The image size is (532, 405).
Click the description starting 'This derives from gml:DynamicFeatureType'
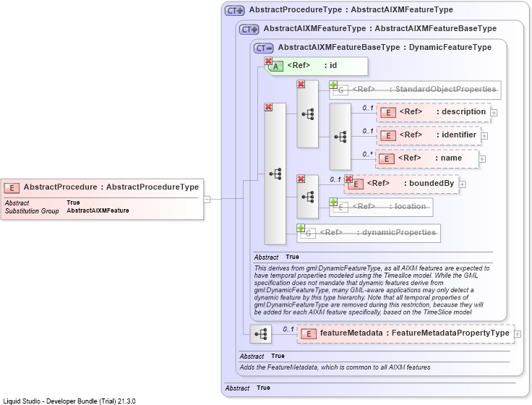(x=372, y=290)
